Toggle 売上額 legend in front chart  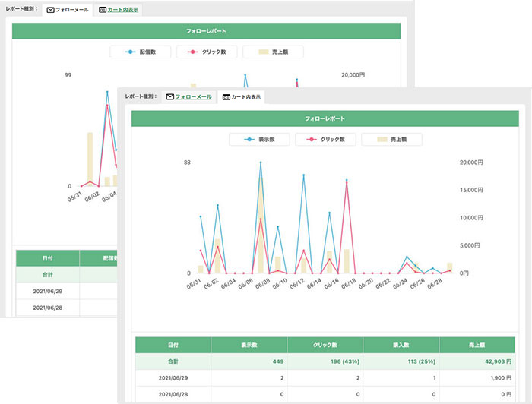[392, 139]
